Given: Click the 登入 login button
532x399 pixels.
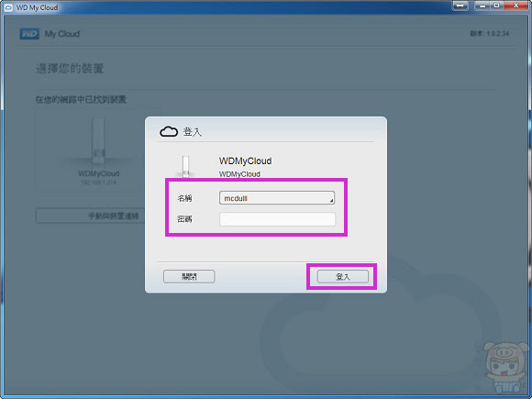Looking at the screenshot, I should [342, 276].
